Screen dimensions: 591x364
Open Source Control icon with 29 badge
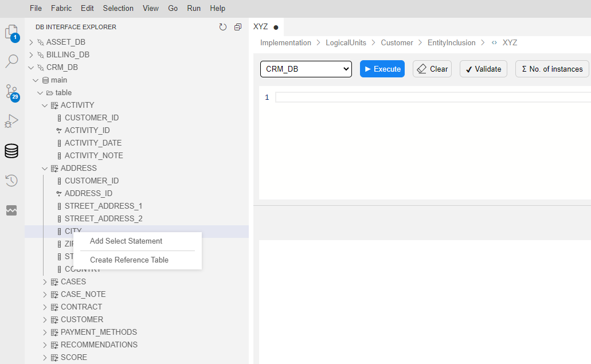tap(11, 92)
